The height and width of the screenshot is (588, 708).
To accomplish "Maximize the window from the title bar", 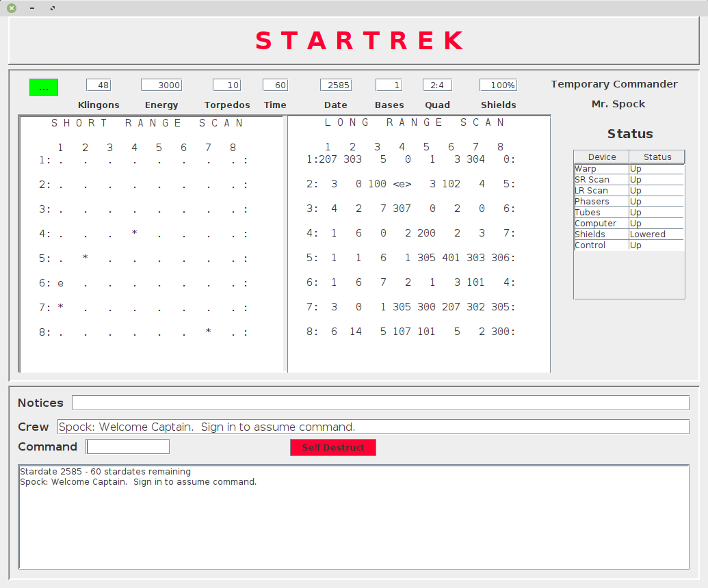I will pyautogui.click(x=53, y=8).
